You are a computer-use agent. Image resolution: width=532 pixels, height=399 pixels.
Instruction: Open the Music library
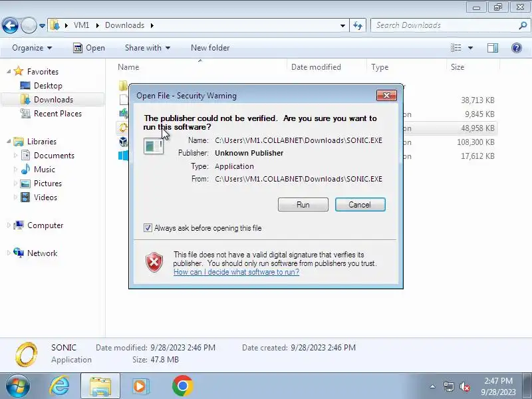[x=44, y=170]
